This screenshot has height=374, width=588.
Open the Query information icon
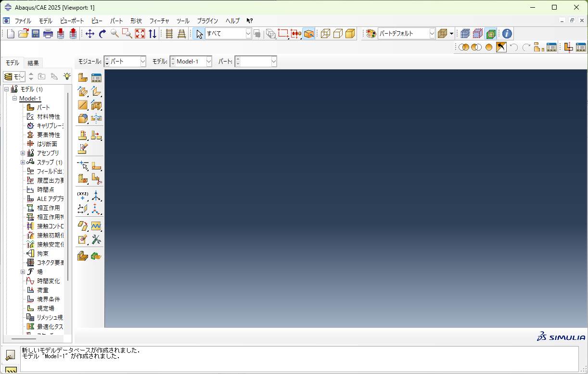(x=507, y=34)
